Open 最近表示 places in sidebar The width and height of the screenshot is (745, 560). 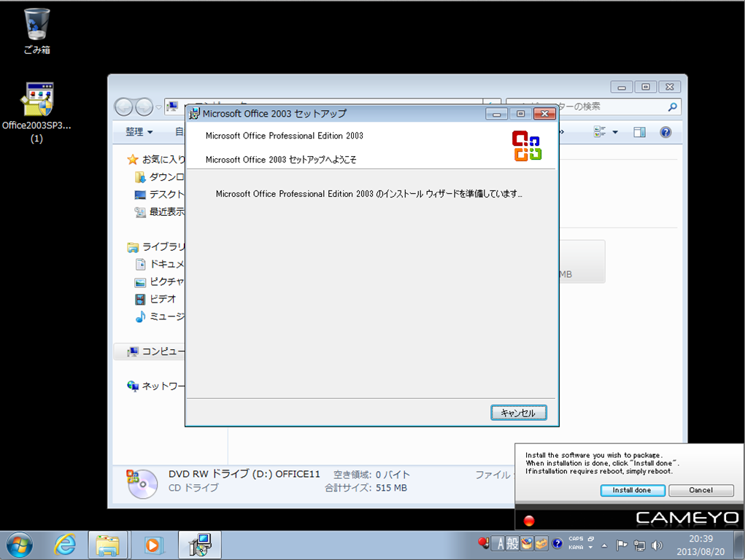click(160, 212)
